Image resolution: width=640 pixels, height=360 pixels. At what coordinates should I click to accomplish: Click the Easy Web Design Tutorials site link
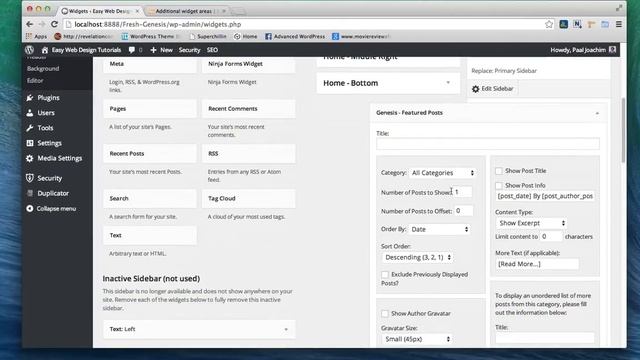click(x=86, y=50)
